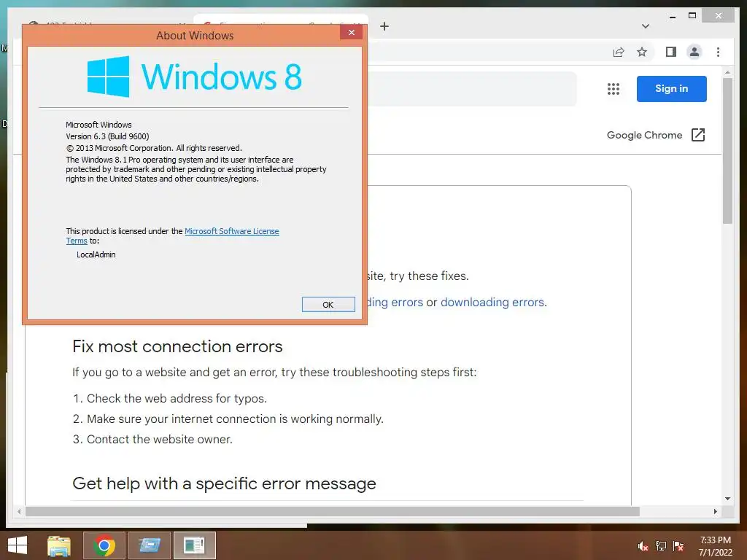Open File Explorer from the taskbar
Viewport: 747px width, 560px height.
click(x=59, y=545)
